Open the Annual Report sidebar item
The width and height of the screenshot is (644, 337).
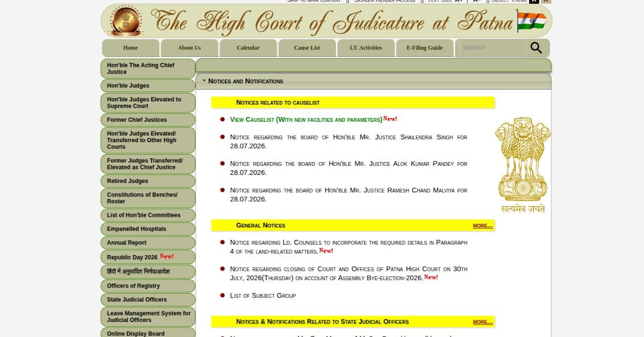(x=148, y=243)
